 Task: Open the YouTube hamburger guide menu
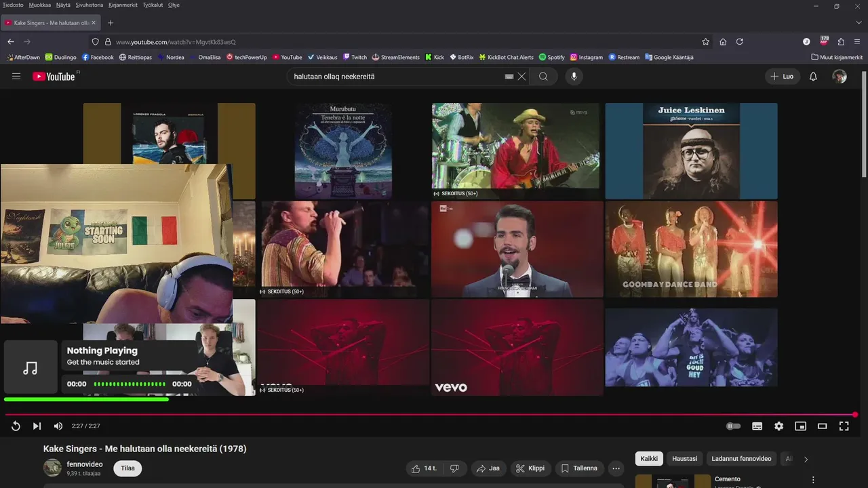tap(16, 77)
